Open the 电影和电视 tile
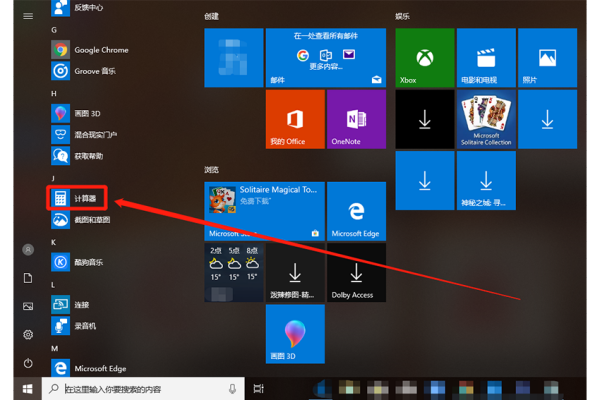The height and width of the screenshot is (400, 600). click(486, 58)
